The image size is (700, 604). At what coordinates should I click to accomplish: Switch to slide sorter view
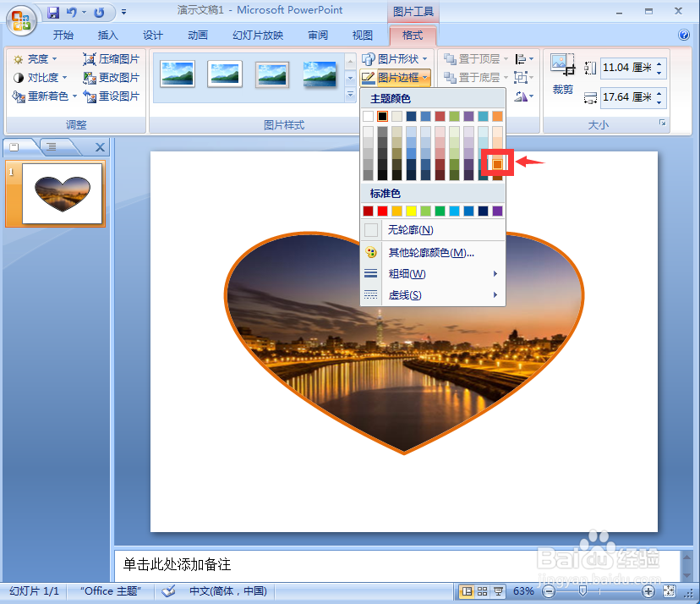(482, 591)
